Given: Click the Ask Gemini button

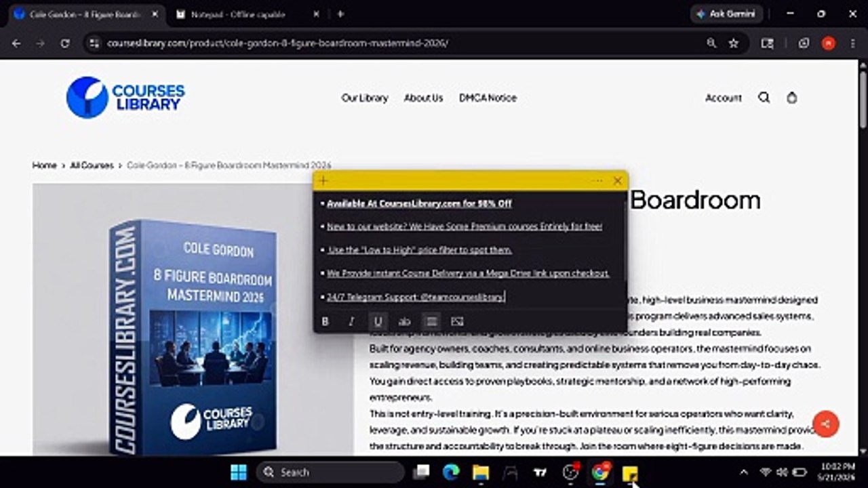Looking at the screenshot, I should click(x=726, y=14).
